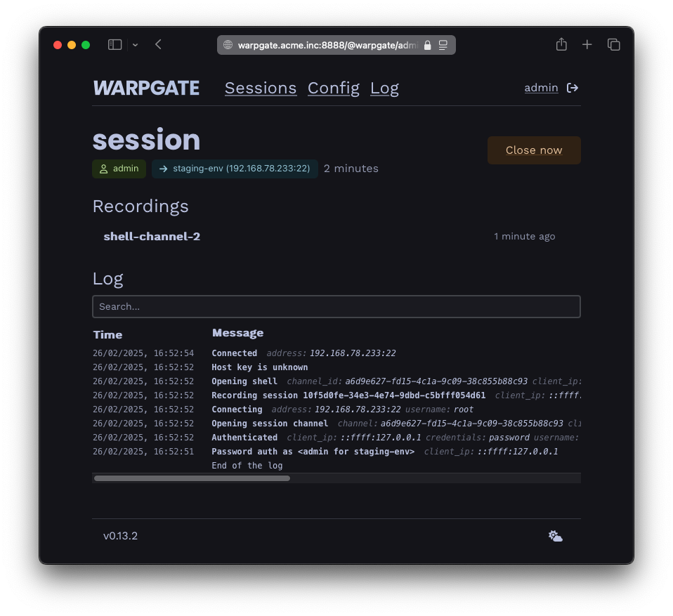The image size is (673, 616).
Task: Click the WARPGATE logo
Action: pos(146,89)
